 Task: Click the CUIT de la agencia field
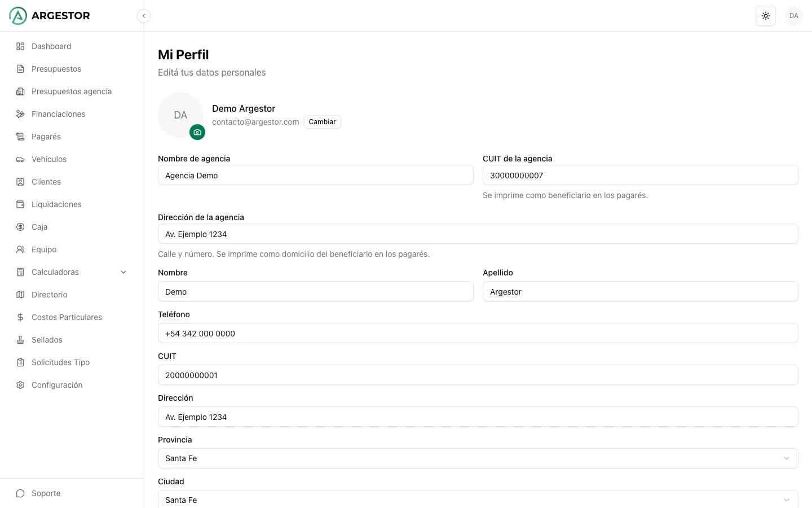point(641,175)
